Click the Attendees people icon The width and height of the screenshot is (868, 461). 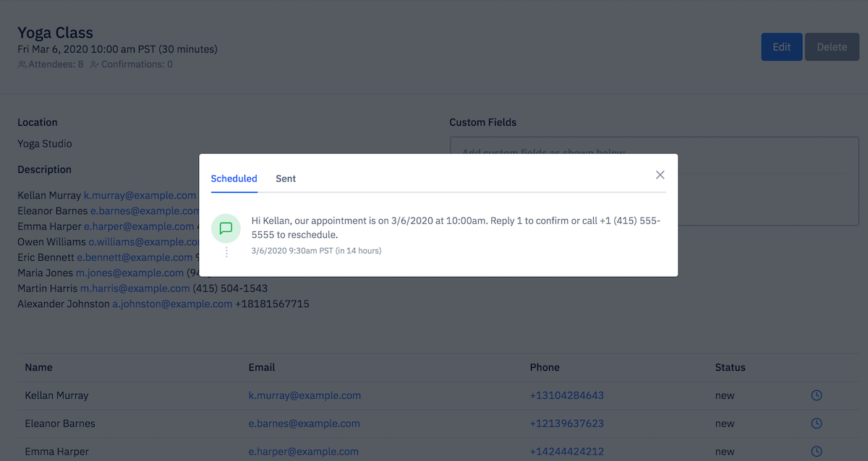(22, 64)
